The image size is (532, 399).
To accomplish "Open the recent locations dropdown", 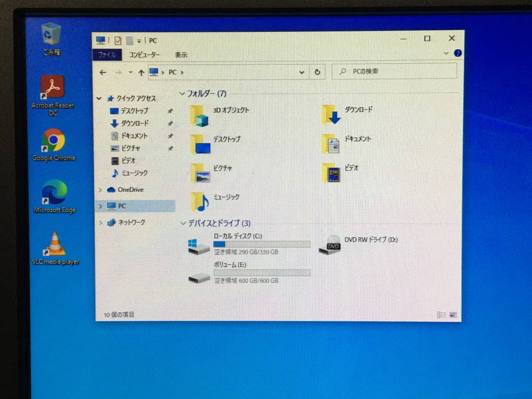I will tap(130, 72).
